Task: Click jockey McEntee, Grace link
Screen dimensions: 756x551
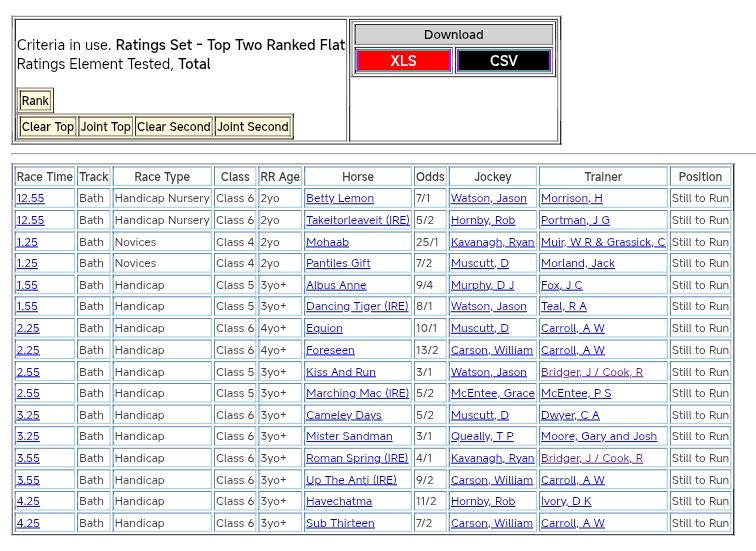Action: coord(492,393)
